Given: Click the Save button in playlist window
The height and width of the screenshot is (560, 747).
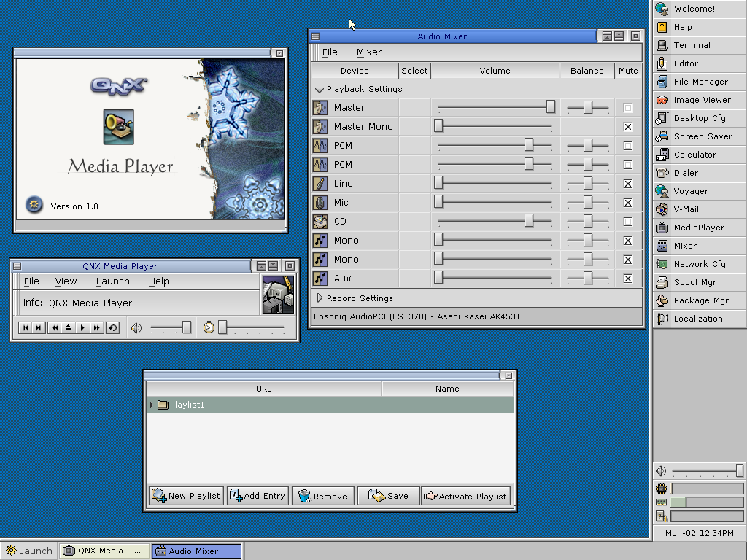Looking at the screenshot, I should pyautogui.click(x=388, y=496).
